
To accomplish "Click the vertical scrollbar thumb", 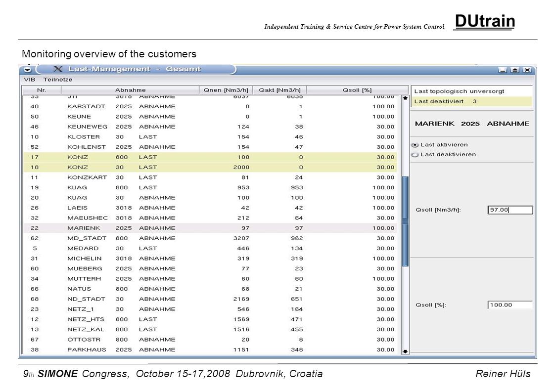I will [405, 221].
